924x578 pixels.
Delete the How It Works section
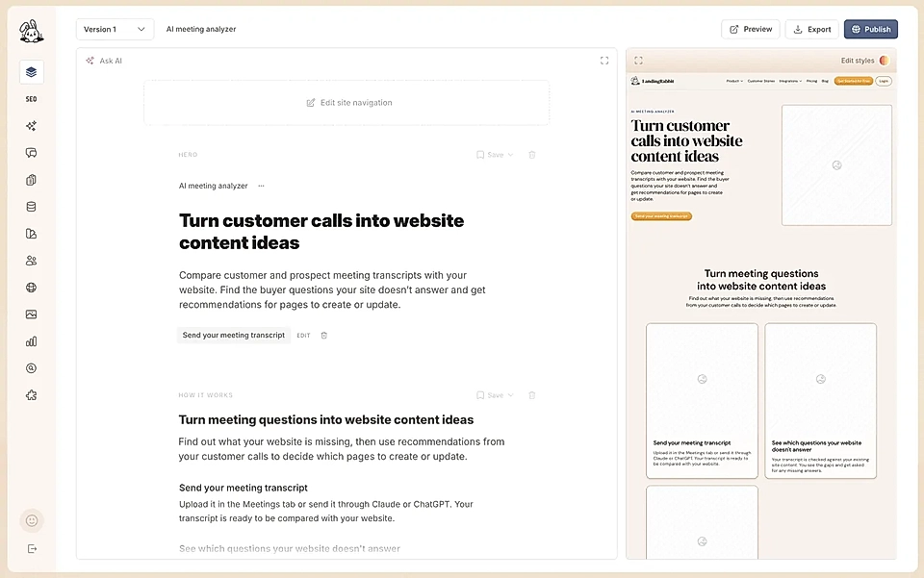pos(532,395)
